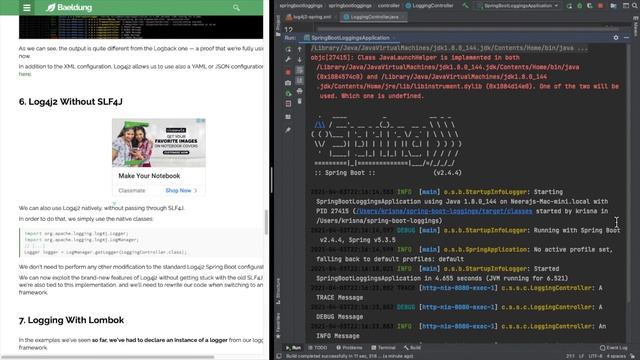Click the browser horizontal scrollbar
The width and height of the screenshot is (640, 360).
[x=108, y=357]
